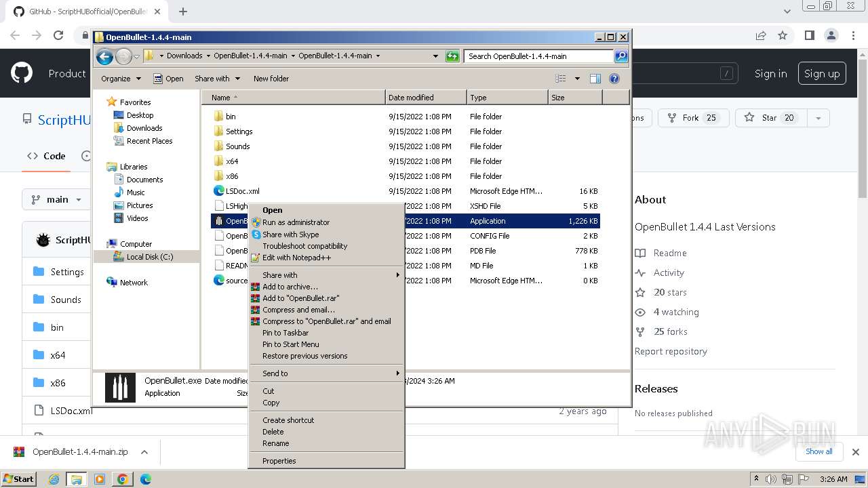Viewport: 868px width, 488px height.
Task: Open the Chrome side panel icon
Action: (809, 35)
